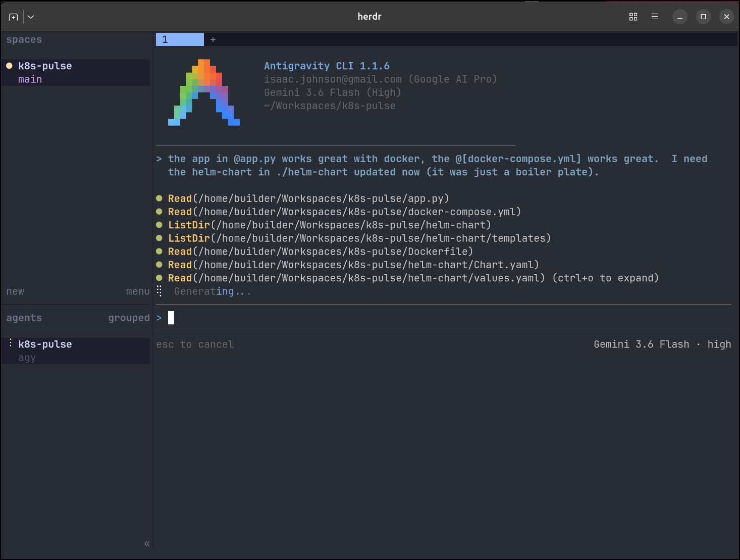Collapse the sidebar with double chevron
Image resolution: width=740 pixels, height=560 pixels.
pyautogui.click(x=147, y=544)
